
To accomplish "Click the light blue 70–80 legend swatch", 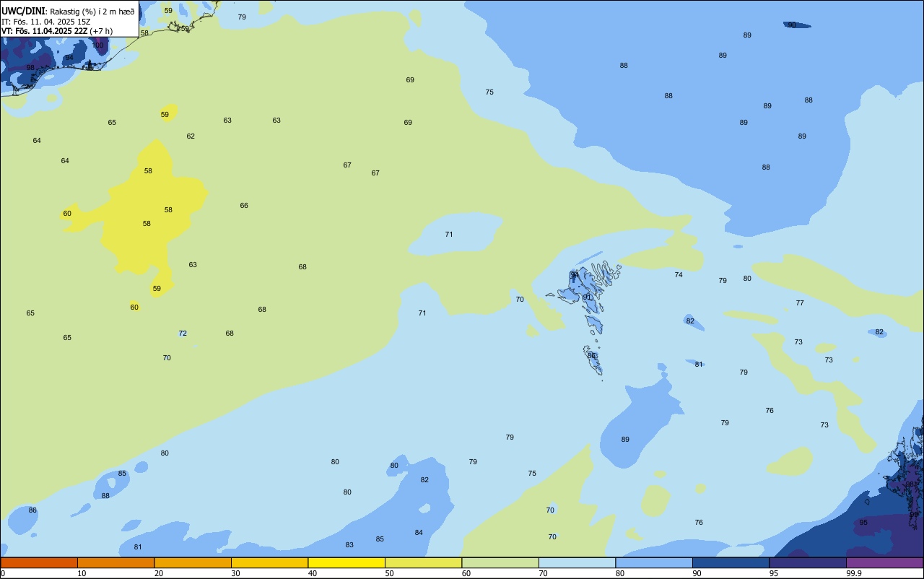I will [x=577, y=562].
